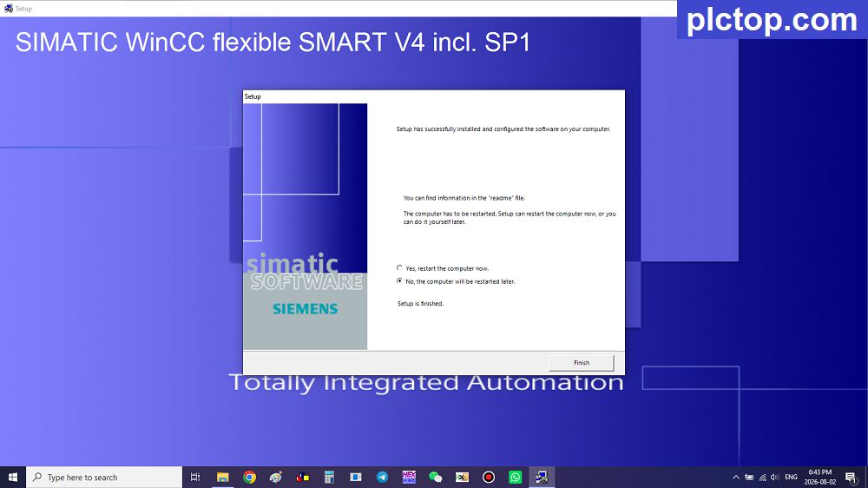Viewport: 868px width, 488px height.
Task: Open the red-blue-yellow blocks taskbar app
Action: pos(302,477)
